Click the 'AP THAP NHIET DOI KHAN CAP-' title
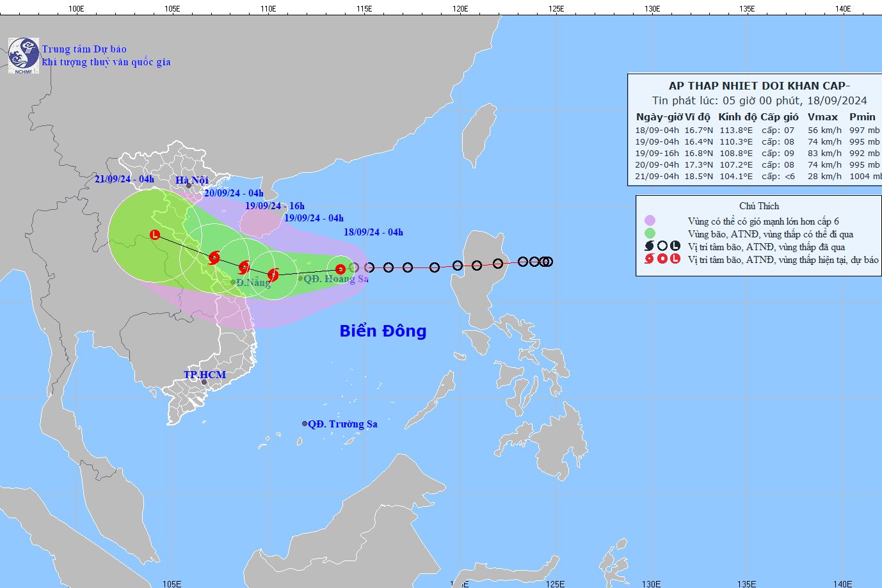Image resolution: width=882 pixels, height=588 pixels. point(760,86)
